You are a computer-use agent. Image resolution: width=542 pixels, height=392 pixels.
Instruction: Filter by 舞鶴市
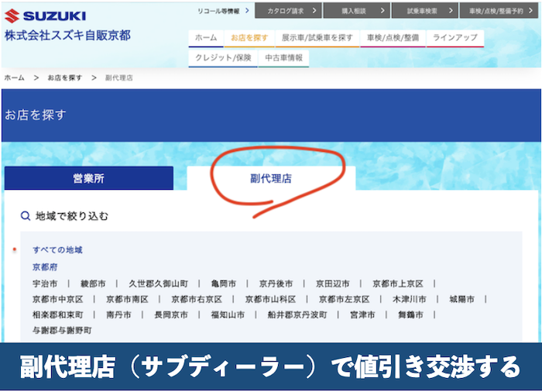410,315
